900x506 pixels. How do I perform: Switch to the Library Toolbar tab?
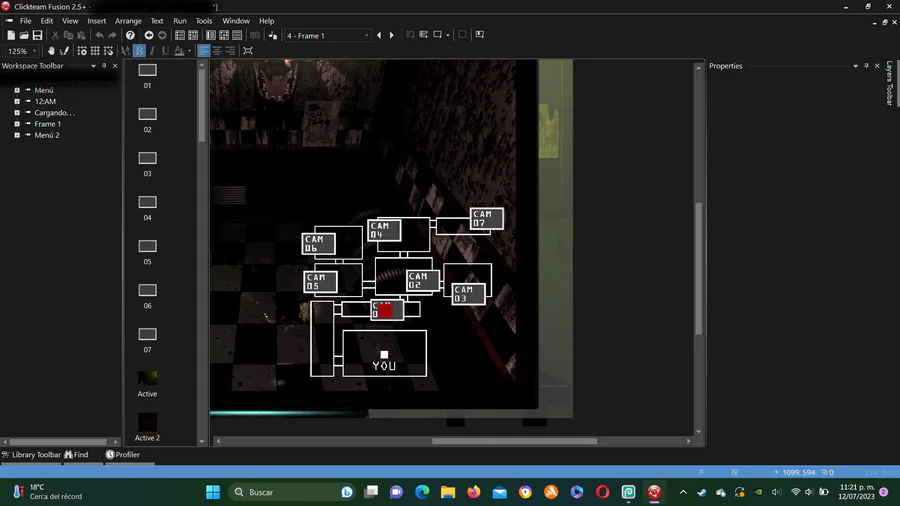click(x=31, y=454)
